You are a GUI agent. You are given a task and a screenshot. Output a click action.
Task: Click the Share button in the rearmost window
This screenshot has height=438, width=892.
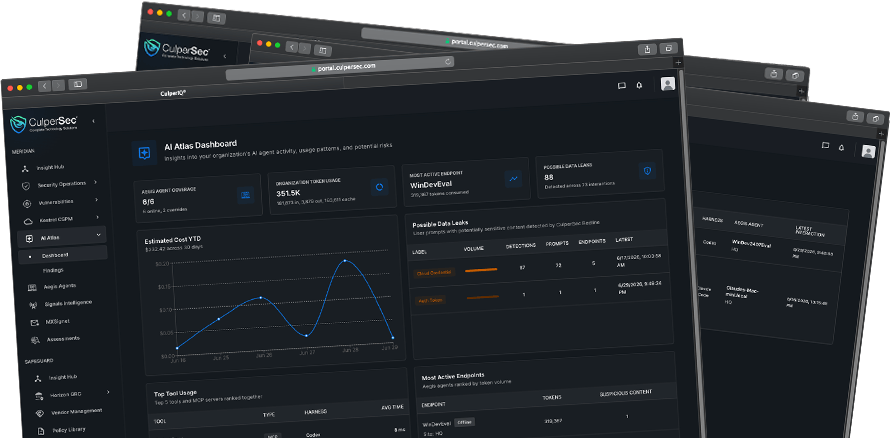click(774, 73)
